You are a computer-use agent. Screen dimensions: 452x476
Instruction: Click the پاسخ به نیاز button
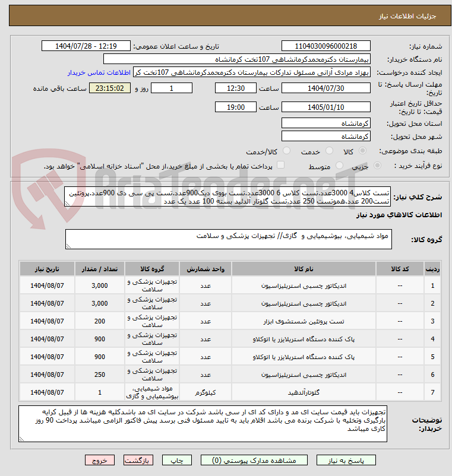tap(346, 460)
